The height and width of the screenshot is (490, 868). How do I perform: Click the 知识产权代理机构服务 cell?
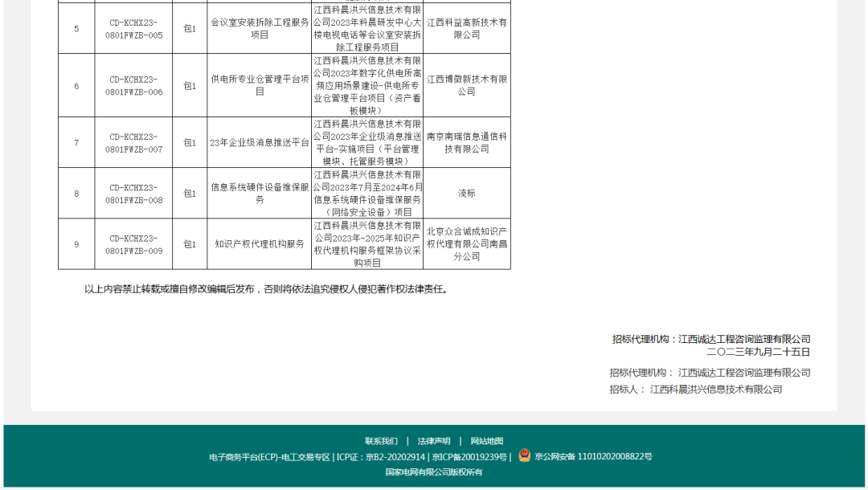click(260, 244)
